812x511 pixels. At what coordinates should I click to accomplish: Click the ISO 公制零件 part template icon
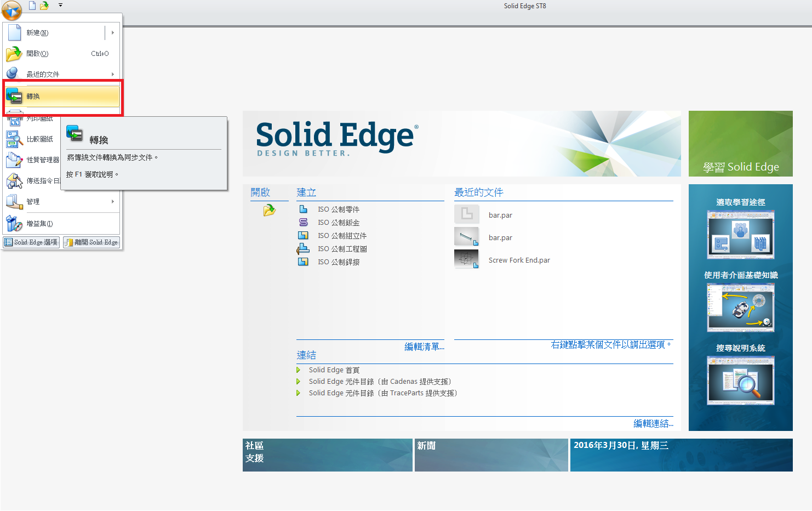[x=303, y=209]
